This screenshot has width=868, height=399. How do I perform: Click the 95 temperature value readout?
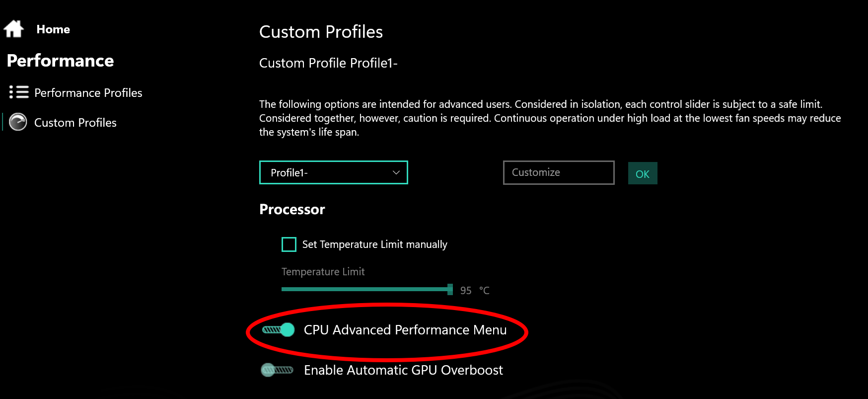click(x=466, y=291)
